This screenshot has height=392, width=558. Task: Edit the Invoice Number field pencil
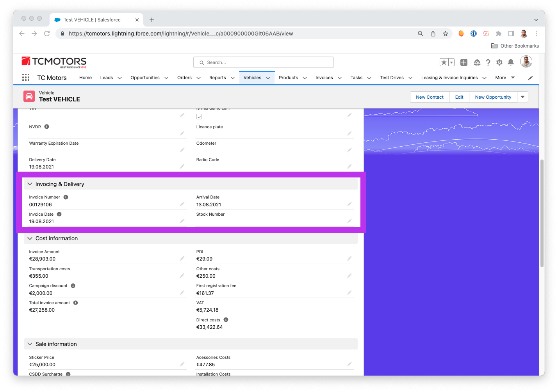(x=182, y=204)
